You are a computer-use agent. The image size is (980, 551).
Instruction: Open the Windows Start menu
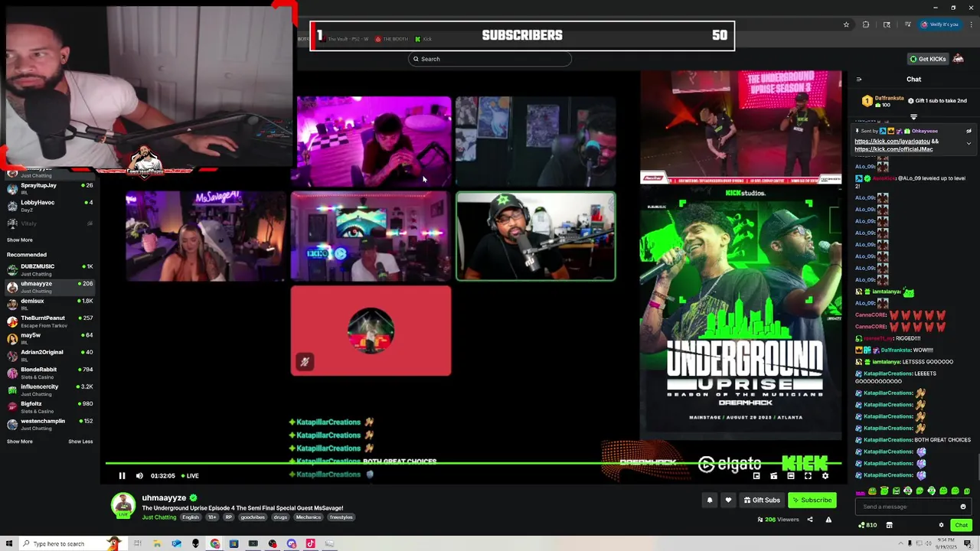(x=9, y=543)
